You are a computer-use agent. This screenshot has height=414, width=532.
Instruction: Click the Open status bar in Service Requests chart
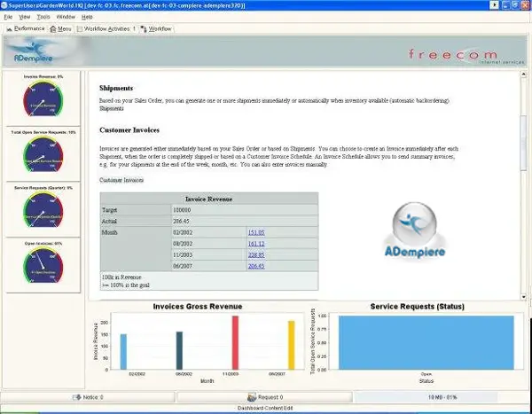[426, 343]
